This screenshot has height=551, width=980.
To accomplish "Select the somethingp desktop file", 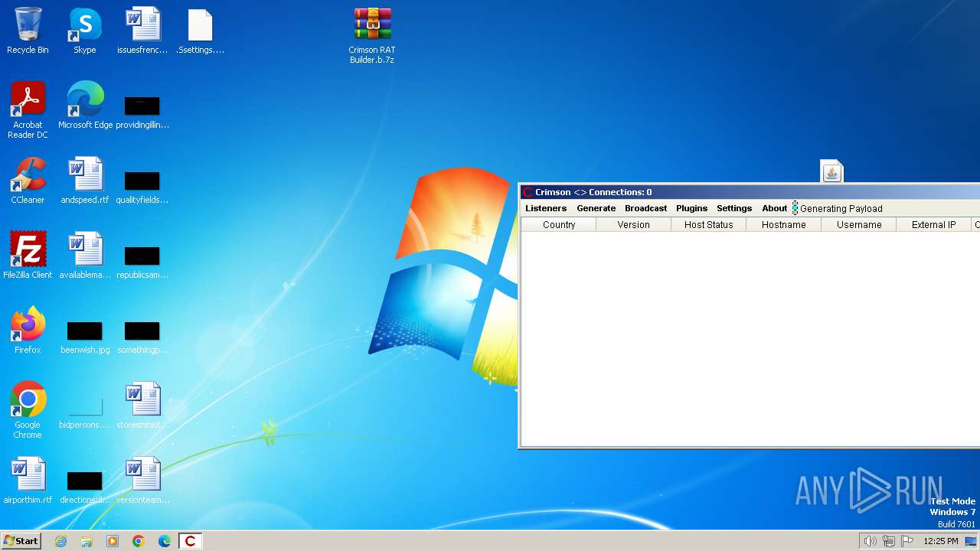I will 142,337.
